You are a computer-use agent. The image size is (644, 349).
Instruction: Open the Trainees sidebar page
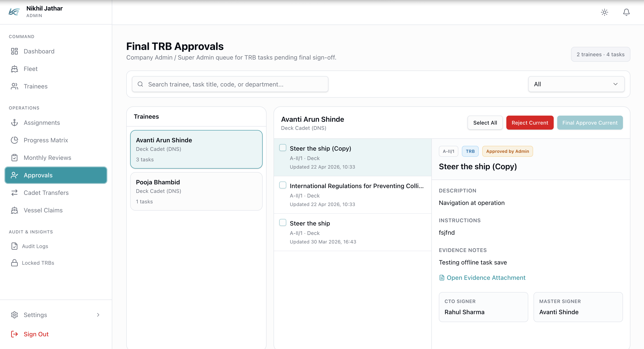tap(56, 86)
